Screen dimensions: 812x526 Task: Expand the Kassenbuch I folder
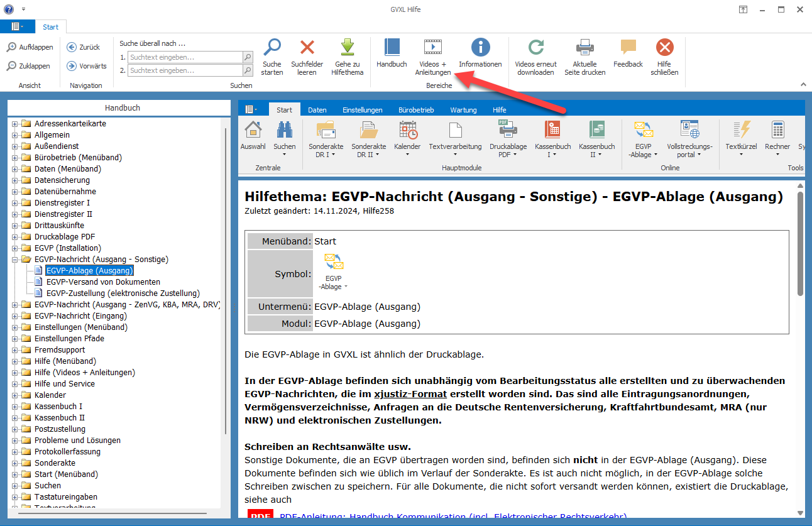[14, 407]
